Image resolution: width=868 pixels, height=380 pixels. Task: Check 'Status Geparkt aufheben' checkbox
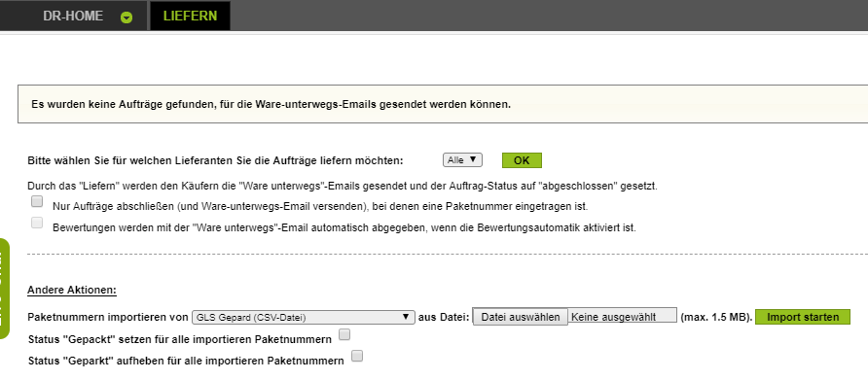357,356
